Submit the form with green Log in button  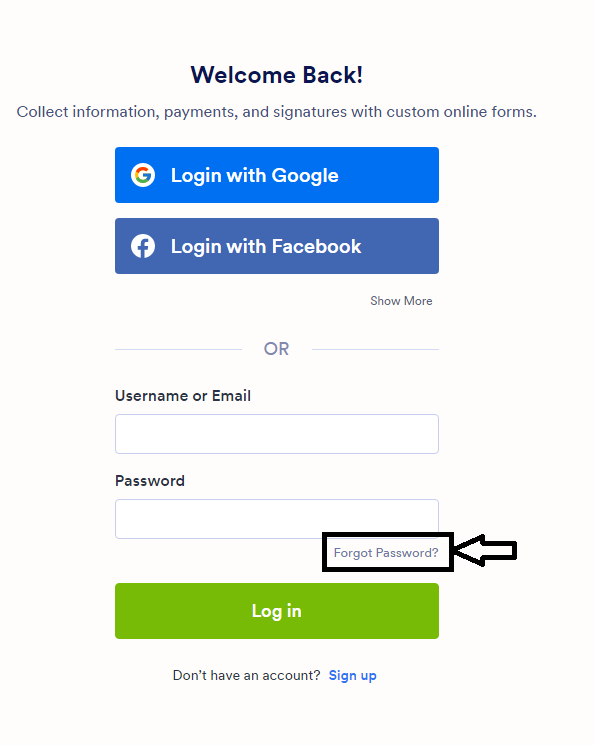click(277, 611)
